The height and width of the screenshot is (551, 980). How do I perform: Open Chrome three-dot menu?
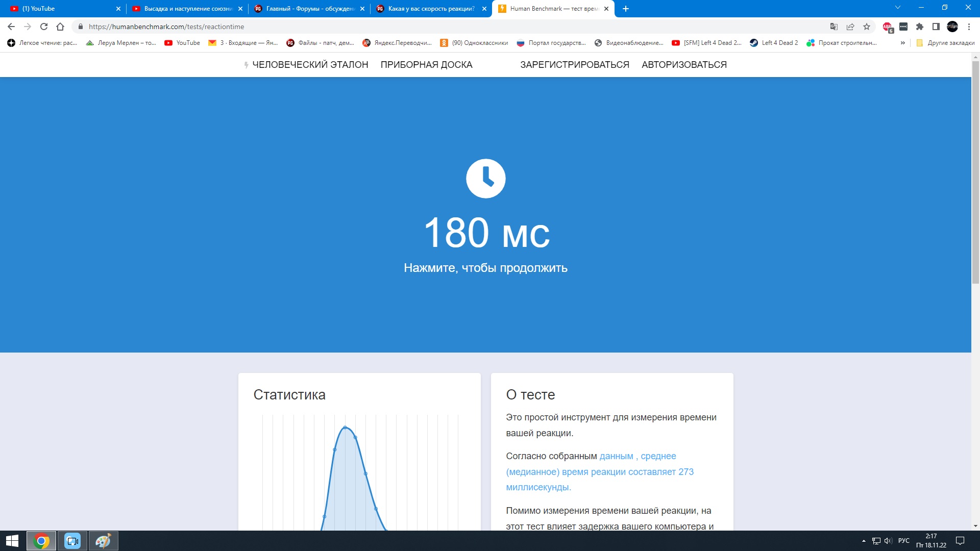point(969,27)
